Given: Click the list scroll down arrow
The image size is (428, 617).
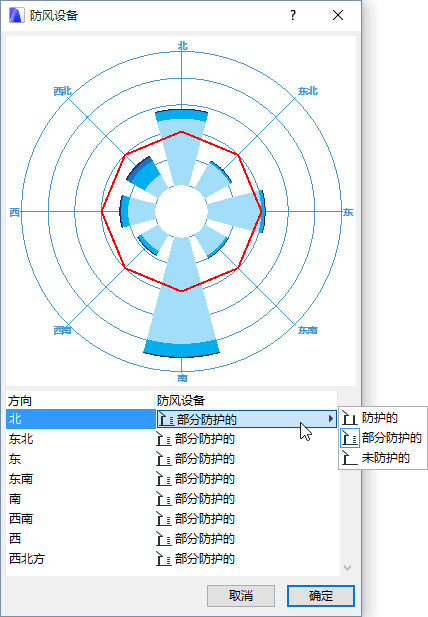Looking at the screenshot, I should 347,567.
